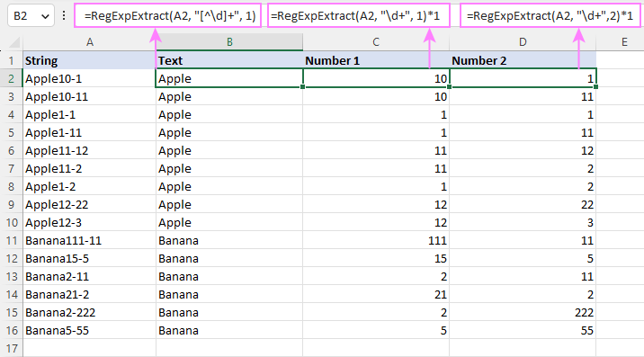Select cell containing 'Apple11-2'
Viewport: 644px width, 357px height.
tap(90, 168)
